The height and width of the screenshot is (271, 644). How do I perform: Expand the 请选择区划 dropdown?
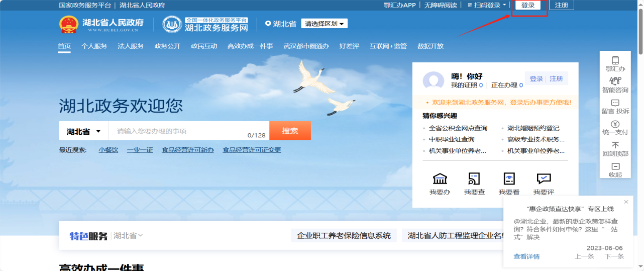coord(324,24)
